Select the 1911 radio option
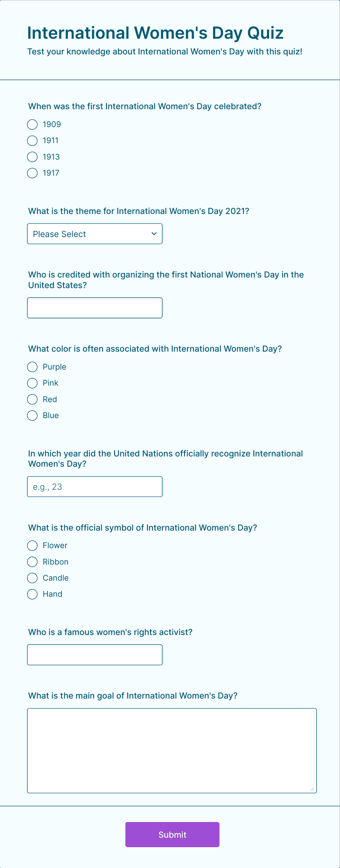The height and width of the screenshot is (868, 340). tap(32, 141)
